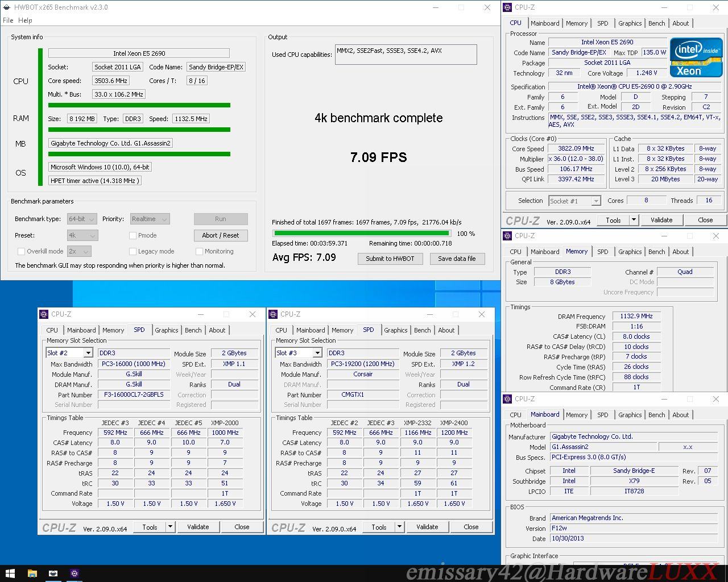Click the Intel Xeon E5 2690 system info field

139,53
